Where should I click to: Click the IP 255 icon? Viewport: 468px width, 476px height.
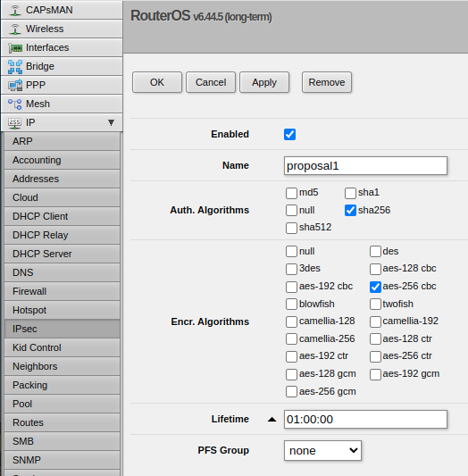(x=14, y=123)
